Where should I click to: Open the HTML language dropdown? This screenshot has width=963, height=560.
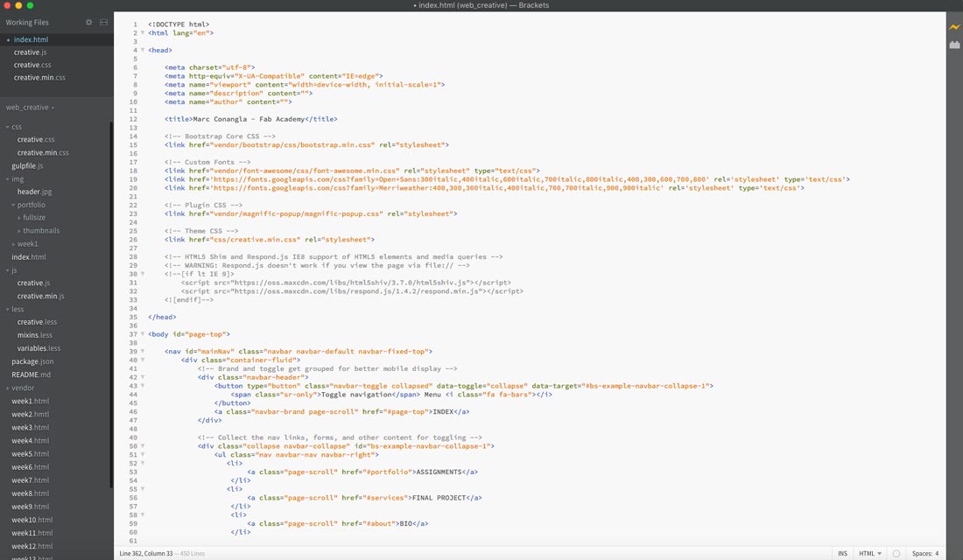(869, 553)
